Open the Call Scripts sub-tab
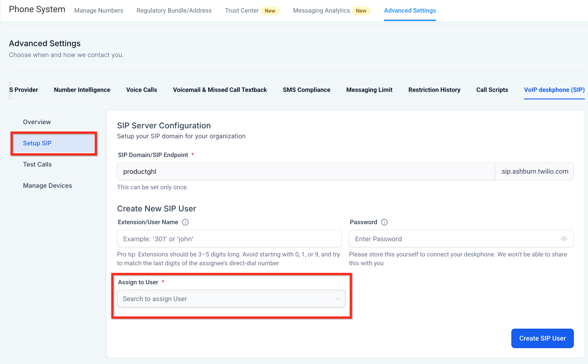The width and height of the screenshot is (588, 364). [x=492, y=90]
